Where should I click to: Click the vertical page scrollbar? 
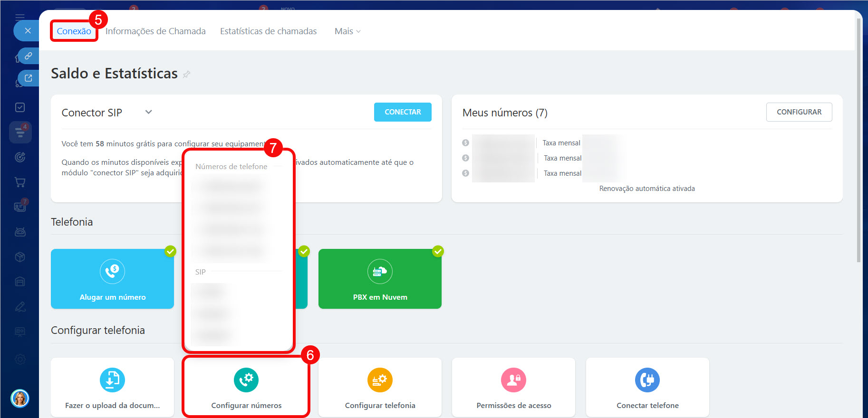[x=858, y=142]
